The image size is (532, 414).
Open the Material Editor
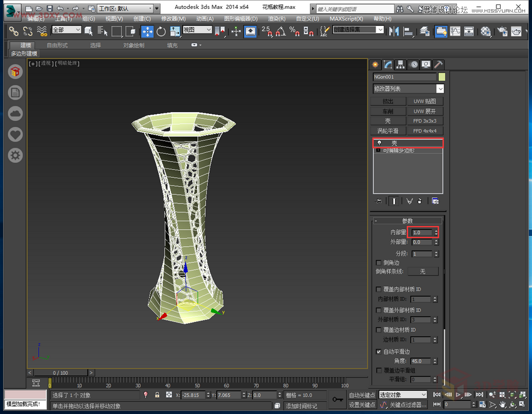coord(486,31)
